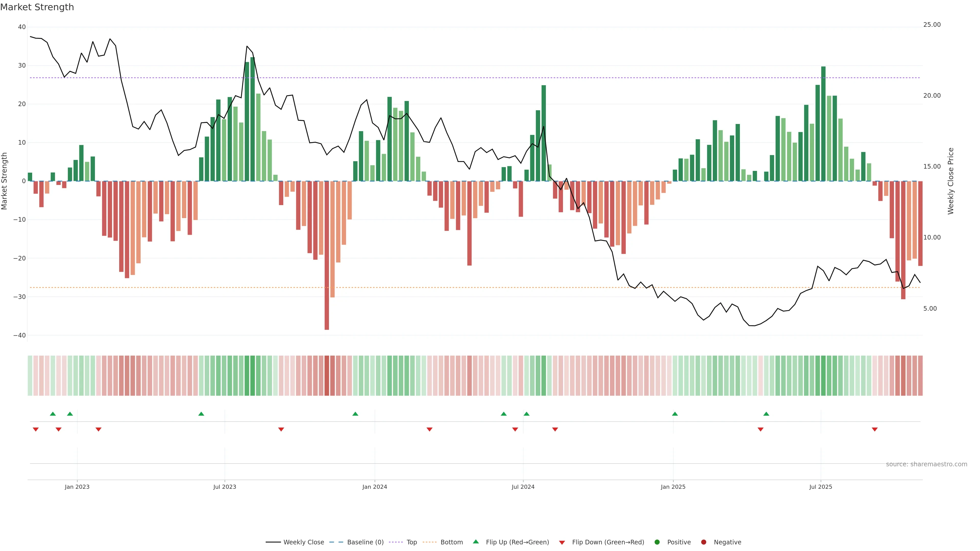Click the Flip Up marker before Jul 2023

[x=201, y=414]
